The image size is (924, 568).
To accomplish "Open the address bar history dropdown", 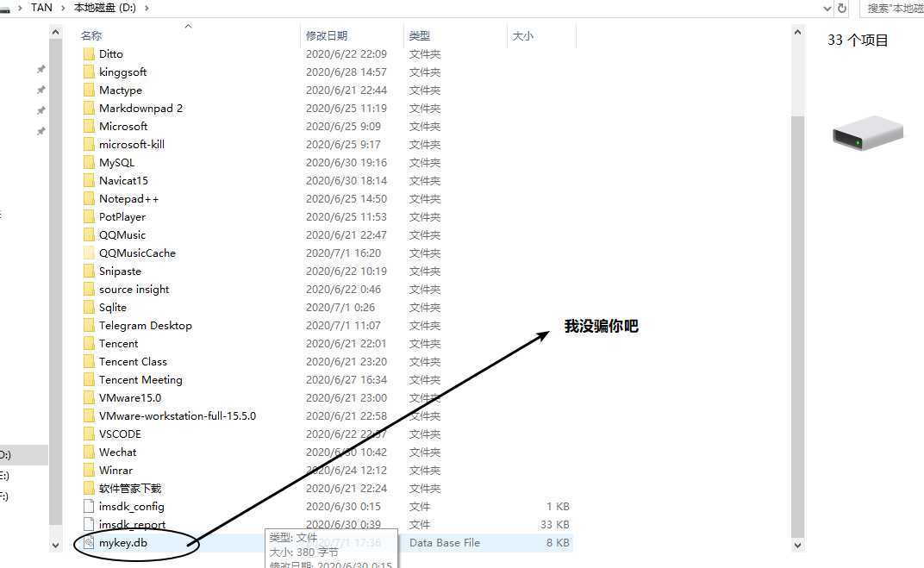I will click(827, 9).
